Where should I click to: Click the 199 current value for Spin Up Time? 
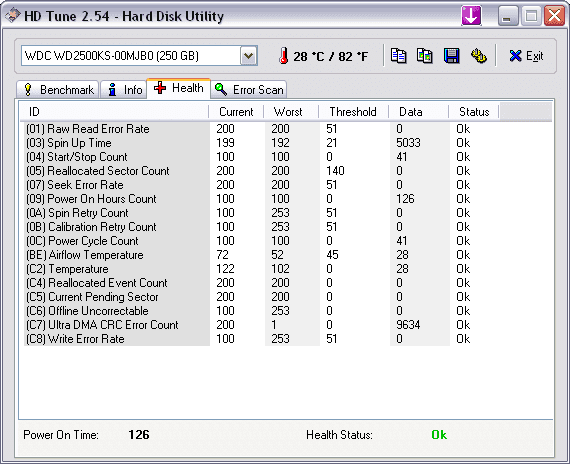[x=225, y=143]
